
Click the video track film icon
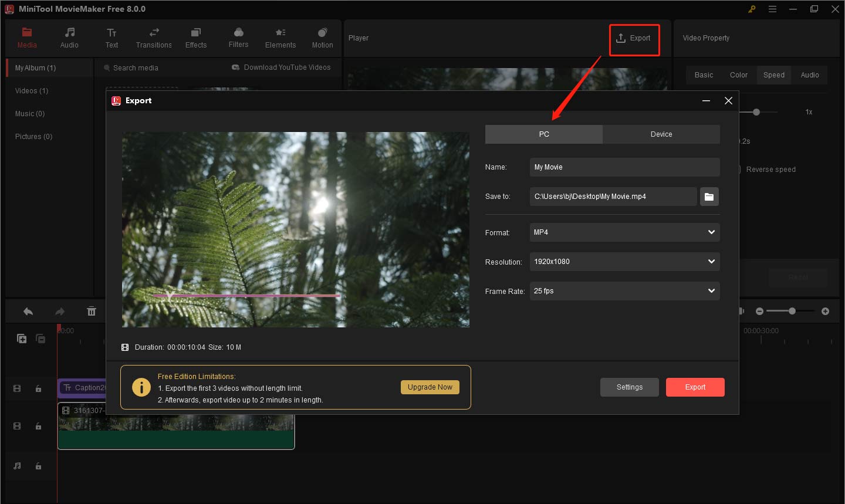point(17,426)
